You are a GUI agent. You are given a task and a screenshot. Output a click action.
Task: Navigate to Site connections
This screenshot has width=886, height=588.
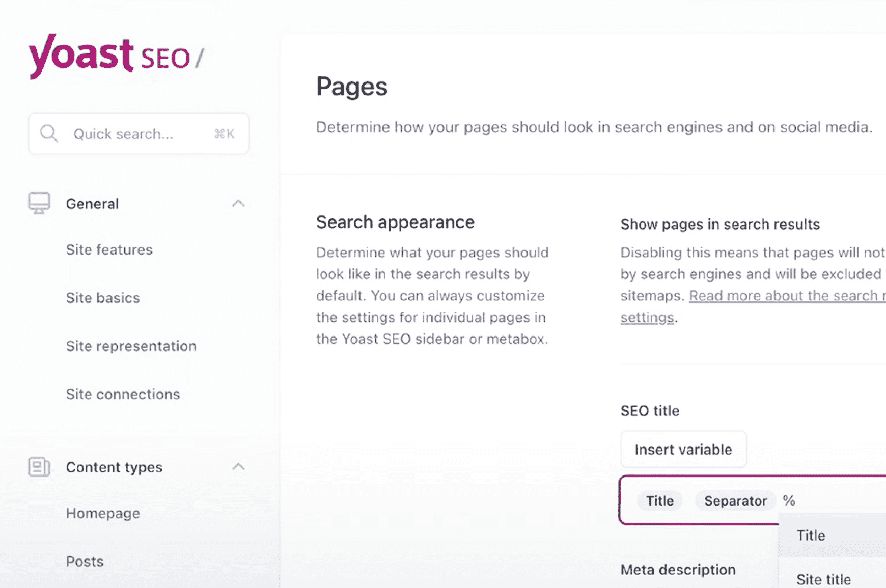point(123,394)
